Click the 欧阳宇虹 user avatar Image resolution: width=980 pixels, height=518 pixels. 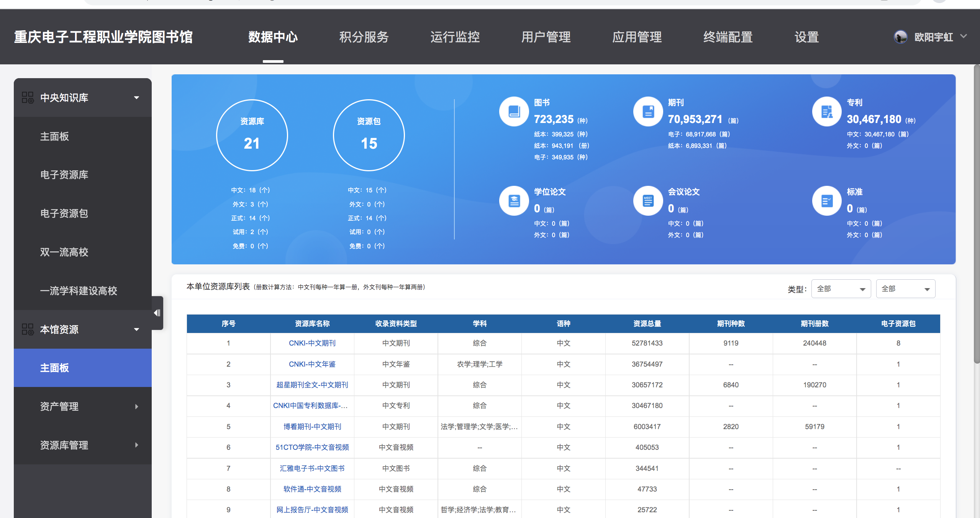900,37
